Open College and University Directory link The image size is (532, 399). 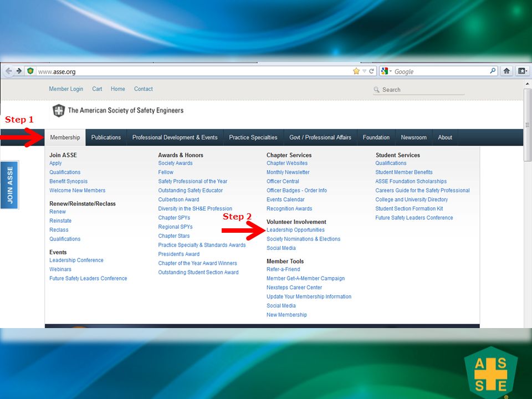[x=412, y=199]
